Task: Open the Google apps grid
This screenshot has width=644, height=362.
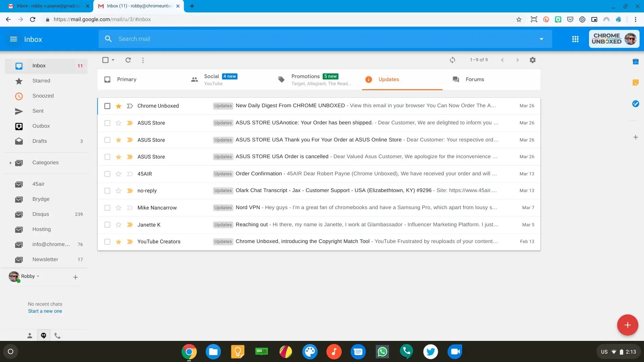Action: tap(575, 39)
